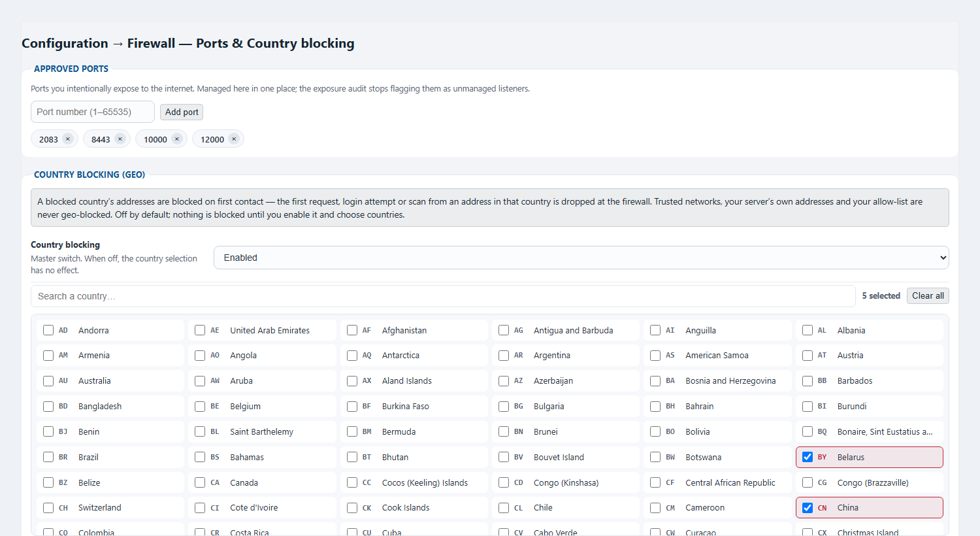The height and width of the screenshot is (536, 980).
Task: Block Austria with its checkbox
Action: point(808,355)
